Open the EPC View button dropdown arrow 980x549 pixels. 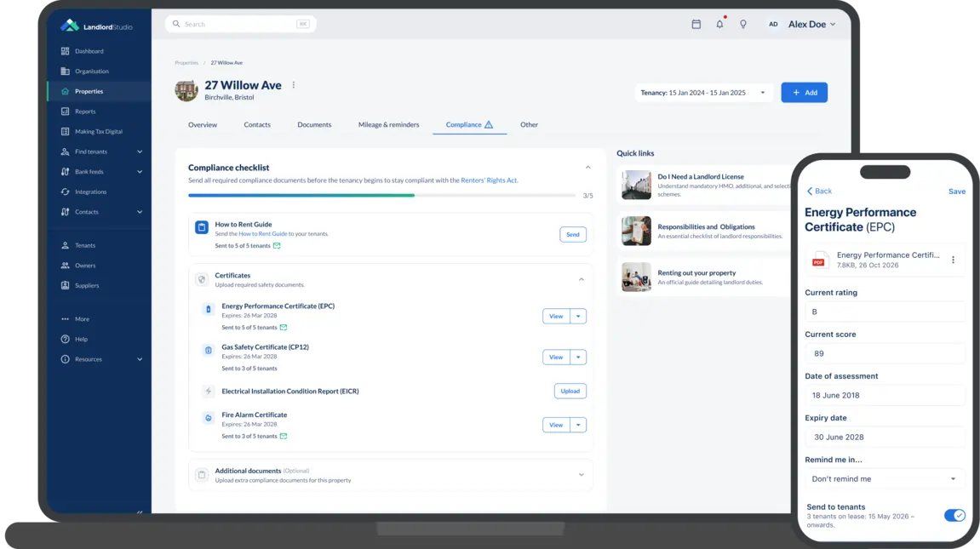(x=578, y=316)
